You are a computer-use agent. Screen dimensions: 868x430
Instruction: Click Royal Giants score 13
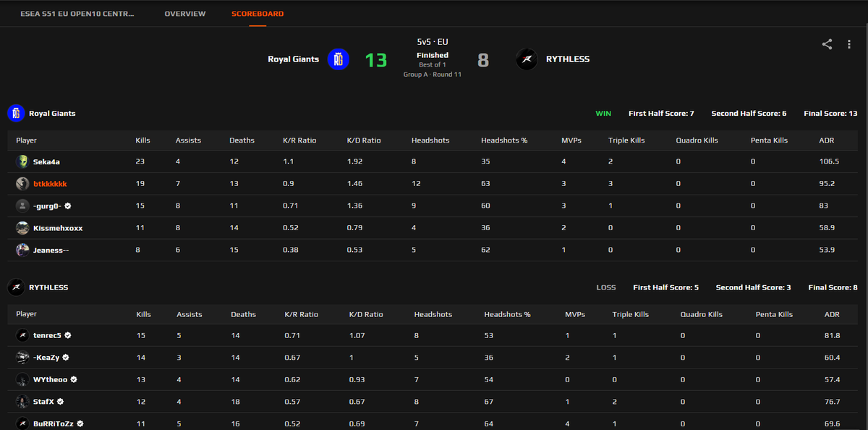[376, 60]
